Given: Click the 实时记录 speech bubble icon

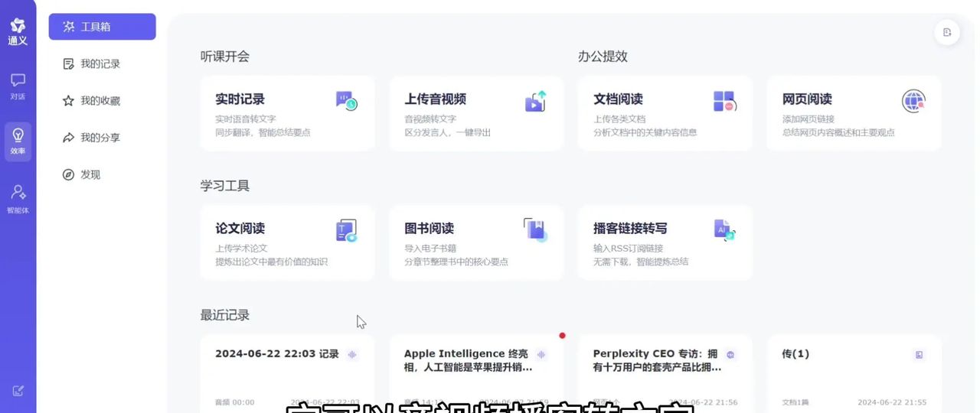Looking at the screenshot, I should point(346,100).
